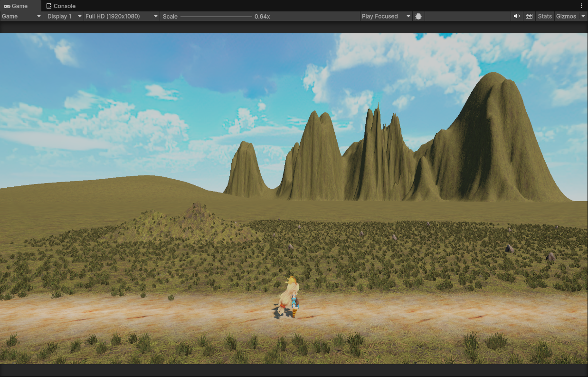588x377 pixels.
Task: Click the 0.64x scale value
Action: (x=262, y=16)
